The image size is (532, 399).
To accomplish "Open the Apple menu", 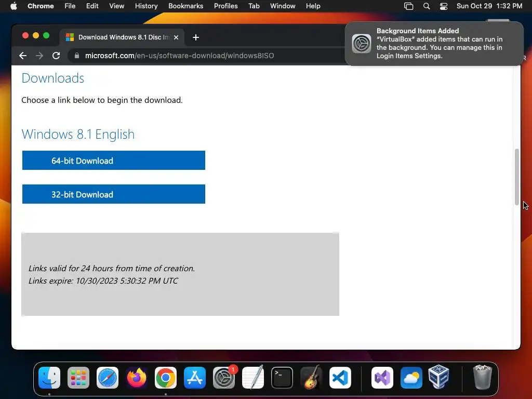I will coord(14,6).
